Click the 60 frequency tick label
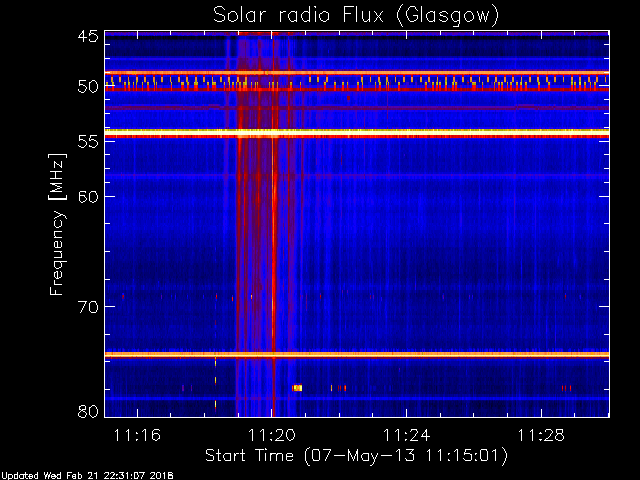The image size is (640, 480). 88,196
